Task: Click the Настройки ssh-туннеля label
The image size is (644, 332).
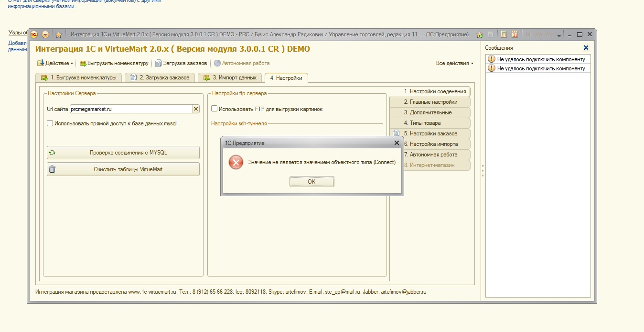Action: [x=239, y=123]
